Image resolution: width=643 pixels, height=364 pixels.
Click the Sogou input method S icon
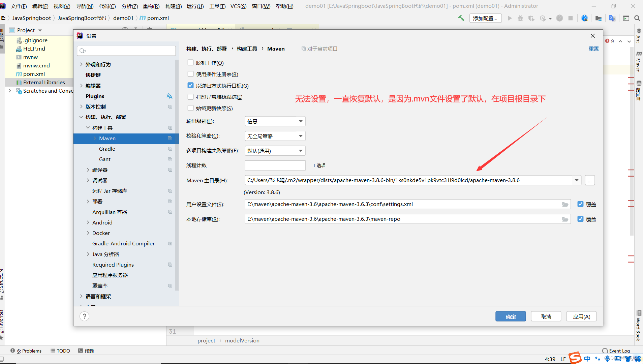pyautogui.click(x=575, y=358)
